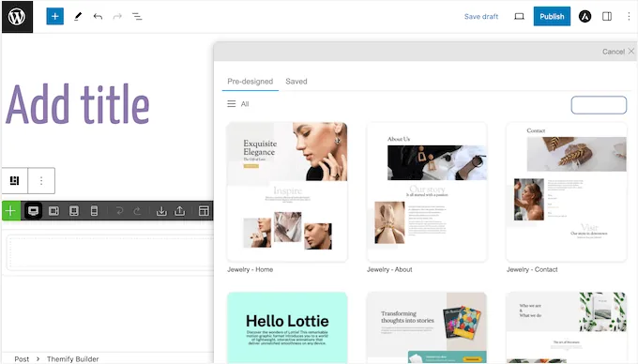Click the builder export upload icon
The width and height of the screenshot is (638, 364).
tap(179, 211)
